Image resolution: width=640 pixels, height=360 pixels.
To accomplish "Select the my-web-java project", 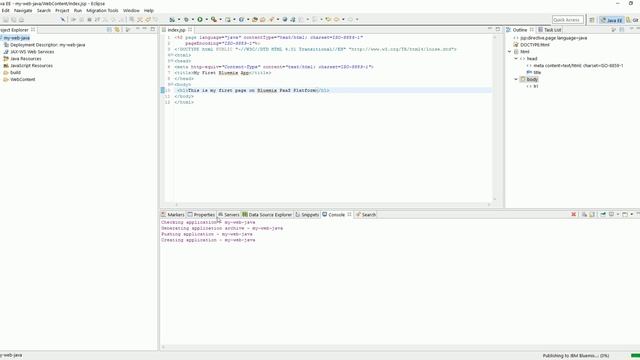I will point(16,38).
